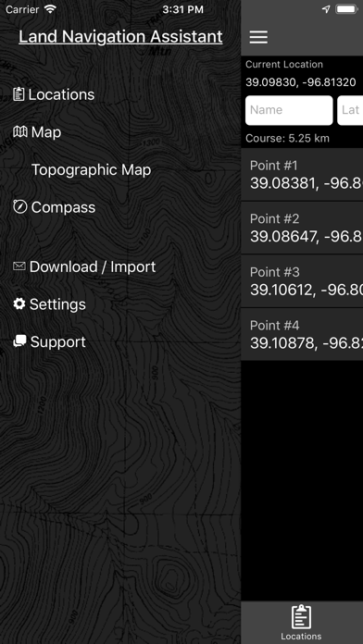Click the Locations clipboard icon in sidebar
The height and width of the screenshot is (644, 363).
[x=19, y=94]
